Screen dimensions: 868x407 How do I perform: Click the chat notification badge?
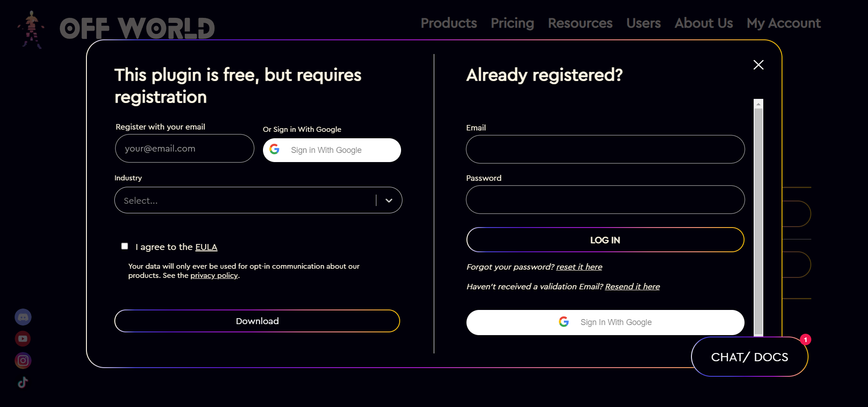tap(805, 340)
